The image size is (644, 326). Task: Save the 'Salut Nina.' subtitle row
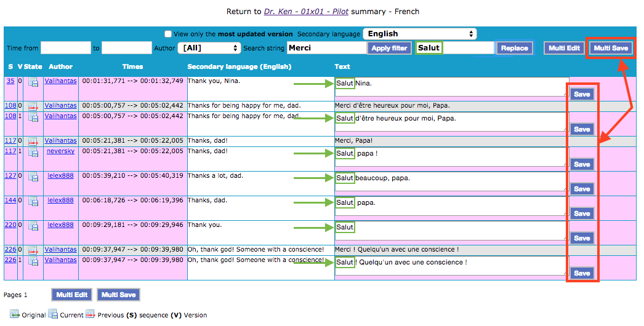coord(582,94)
